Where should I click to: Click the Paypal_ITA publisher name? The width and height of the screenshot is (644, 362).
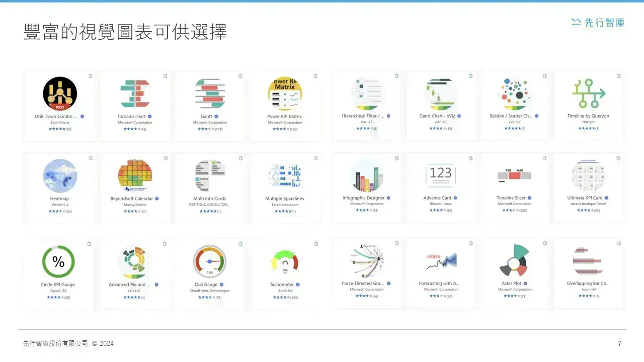(x=58, y=291)
